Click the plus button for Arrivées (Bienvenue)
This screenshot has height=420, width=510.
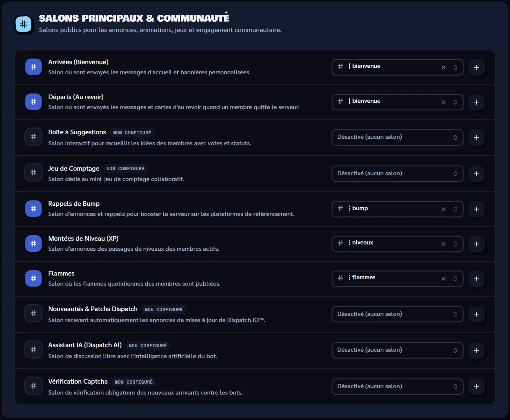[477, 67]
